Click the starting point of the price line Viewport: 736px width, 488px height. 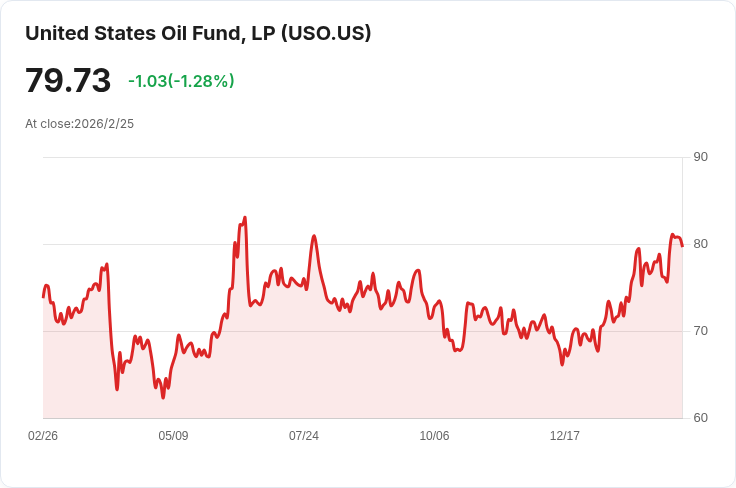[x=43, y=297]
